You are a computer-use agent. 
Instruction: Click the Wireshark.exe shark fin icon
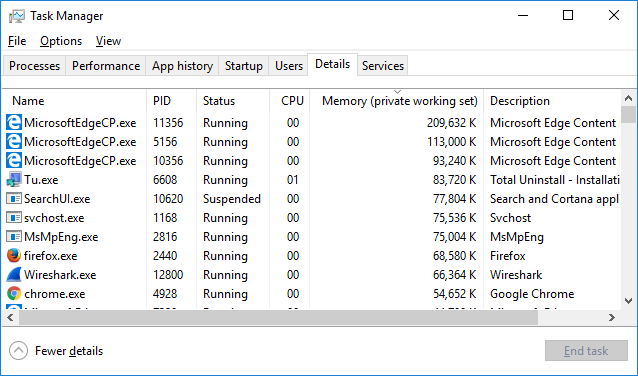pyautogui.click(x=13, y=275)
